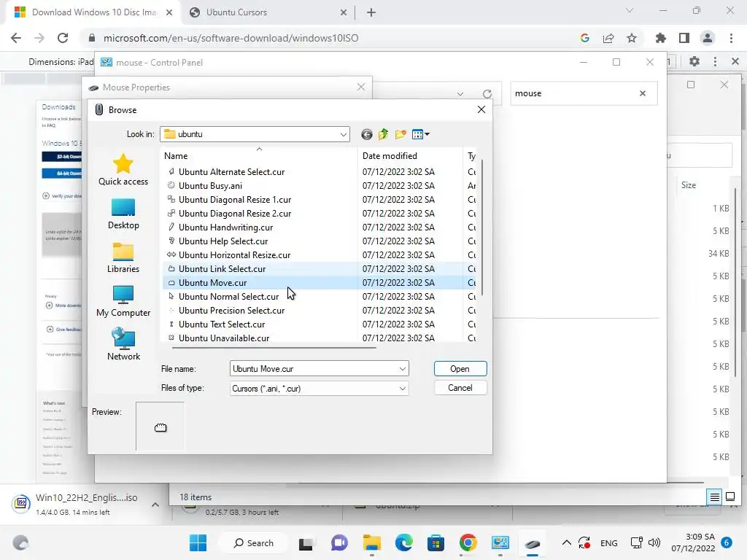Open DevTools settings gear icon
The height and width of the screenshot is (560, 747).
coord(694,61)
